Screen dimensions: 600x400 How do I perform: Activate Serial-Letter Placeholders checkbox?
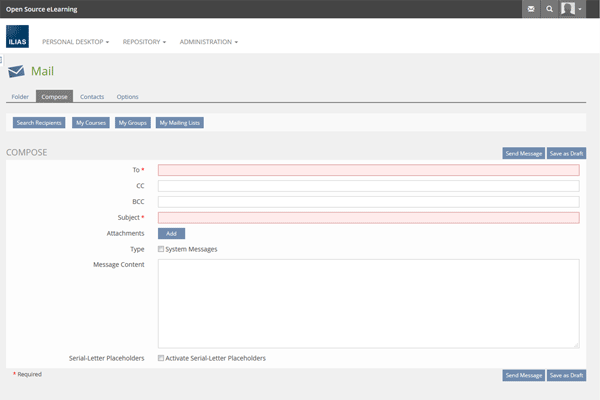162,358
